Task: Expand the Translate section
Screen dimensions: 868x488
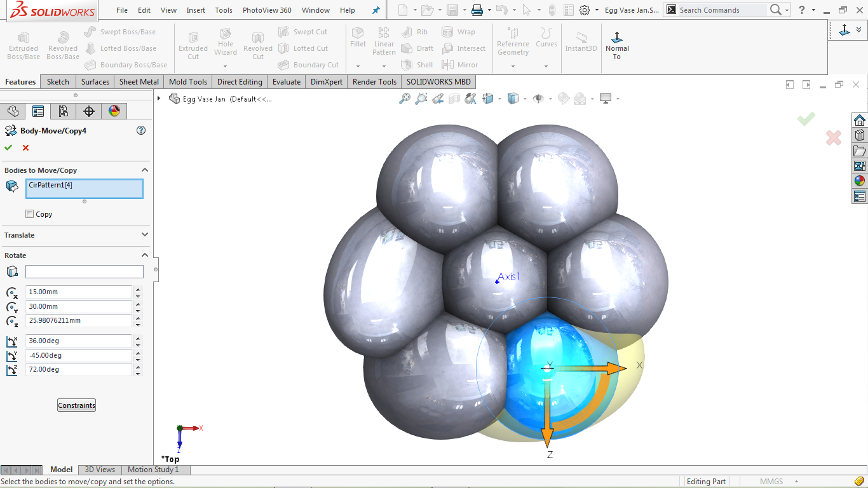Action: pyautogui.click(x=145, y=235)
